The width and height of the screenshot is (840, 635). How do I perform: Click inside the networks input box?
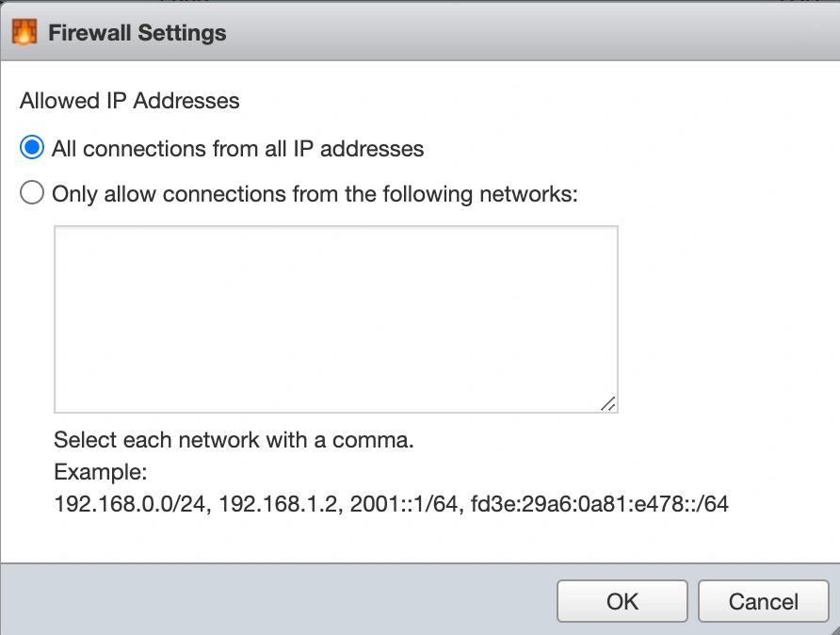pos(335,318)
